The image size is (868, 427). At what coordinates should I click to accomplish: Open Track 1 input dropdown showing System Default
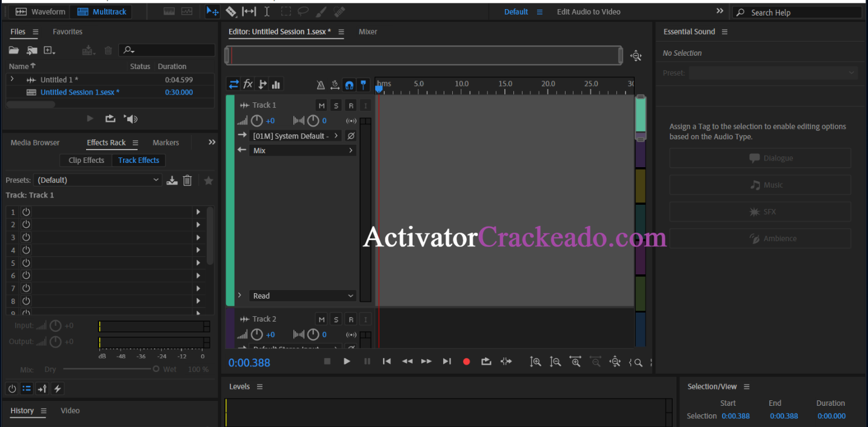pyautogui.click(x=295, y=136)
